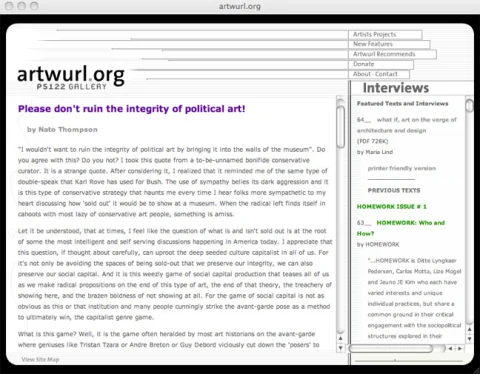
Task: Click the Featured Texts and Interviews heading
Action: click(x=402, y=104)
